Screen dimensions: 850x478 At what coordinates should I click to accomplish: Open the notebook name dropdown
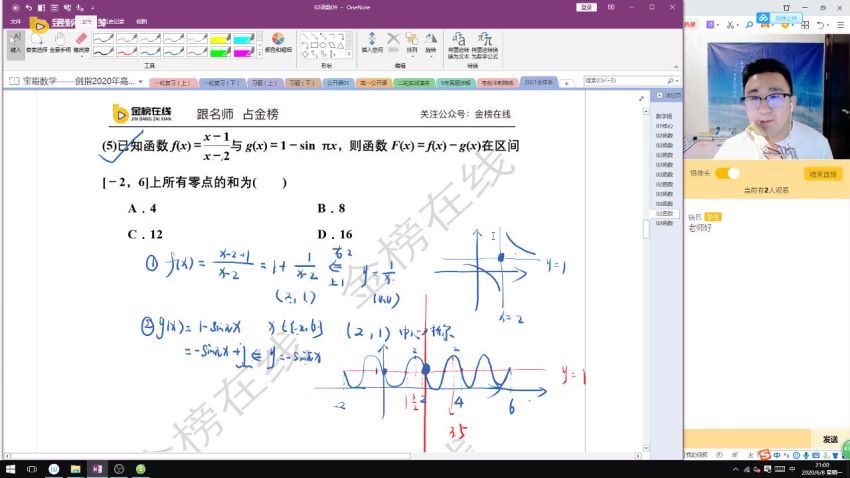click(x=140, y=81)
